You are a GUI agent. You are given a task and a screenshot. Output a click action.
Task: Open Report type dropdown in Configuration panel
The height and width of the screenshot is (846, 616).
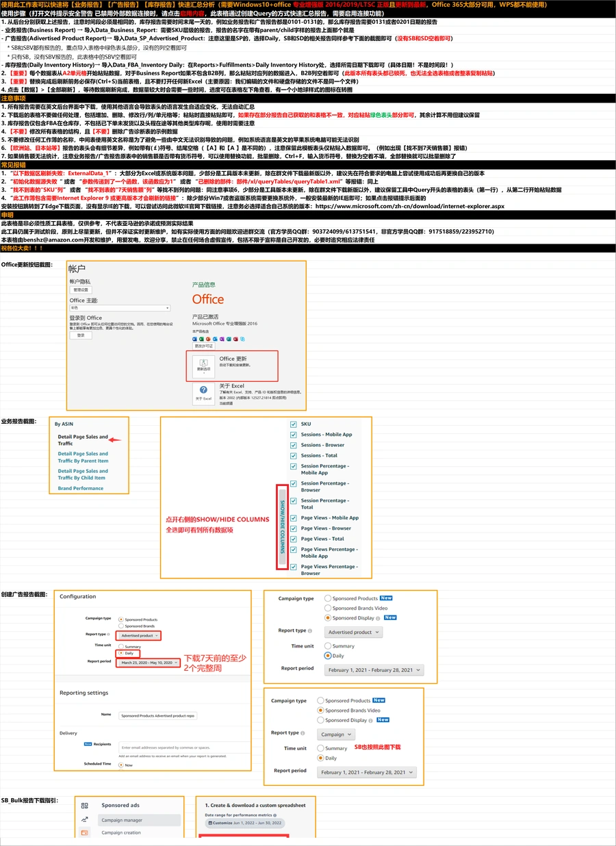coord(138,635)
